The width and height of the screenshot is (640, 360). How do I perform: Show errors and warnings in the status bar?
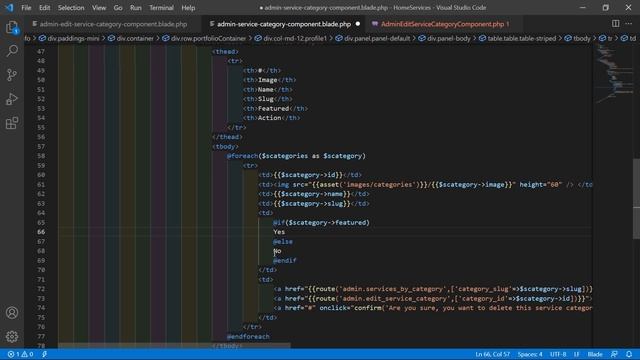point(20,354)
